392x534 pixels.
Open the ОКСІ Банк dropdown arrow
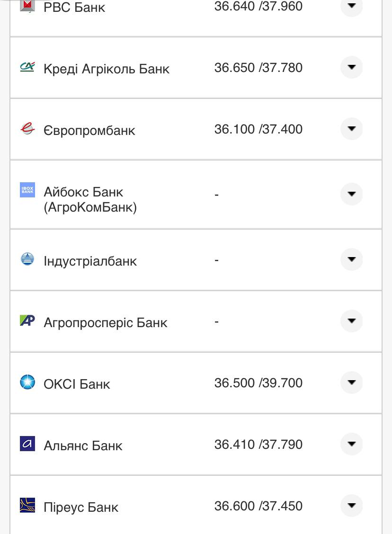pos(351,382)
